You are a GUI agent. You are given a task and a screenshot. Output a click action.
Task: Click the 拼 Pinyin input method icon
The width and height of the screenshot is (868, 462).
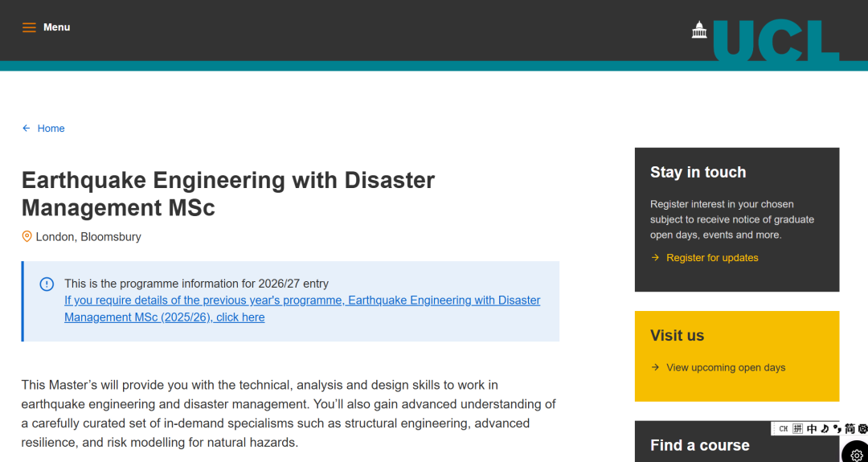pos(797,429)
